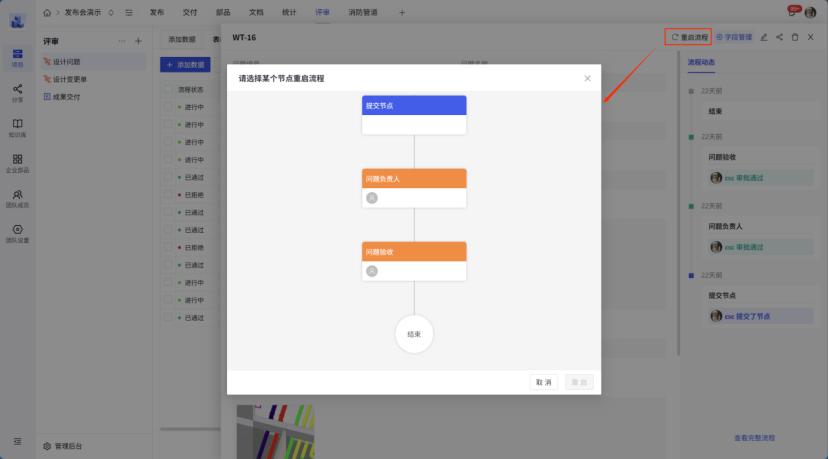
Task: Open the 分享 share sidebar icon
Action: click(18, 93)
